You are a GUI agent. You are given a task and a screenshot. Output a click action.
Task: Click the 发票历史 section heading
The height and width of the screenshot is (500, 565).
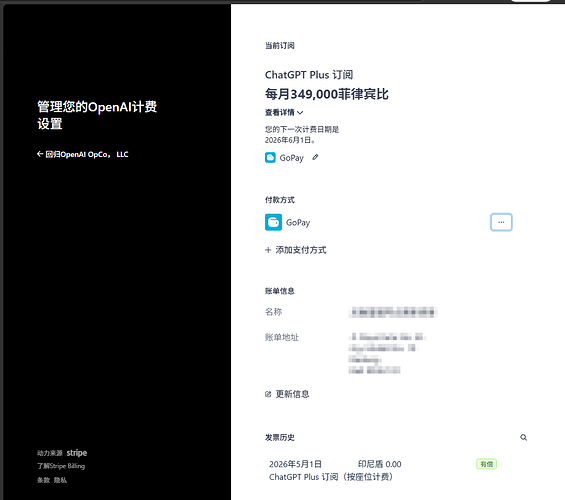click(280, 437)
